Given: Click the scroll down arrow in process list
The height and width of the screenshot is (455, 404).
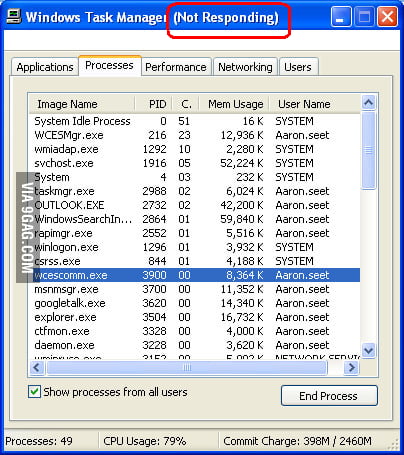Looking at the screenshot, I should (x=369, y=350).
